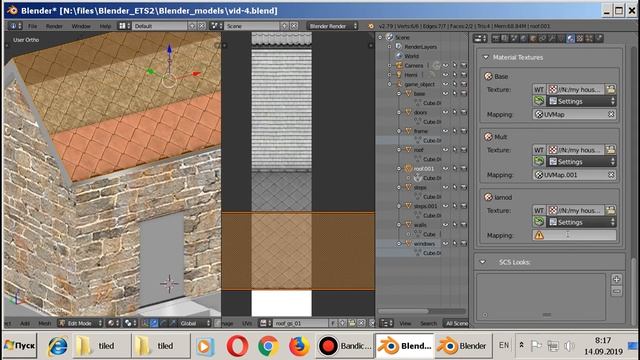The image size is (640, 360).
Task: Open the screen layout browse icon
Action: click(124, 26)
